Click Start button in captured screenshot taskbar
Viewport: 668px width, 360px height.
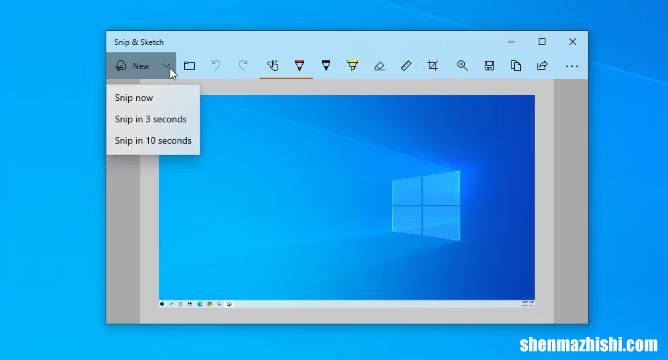coord(162,304)
